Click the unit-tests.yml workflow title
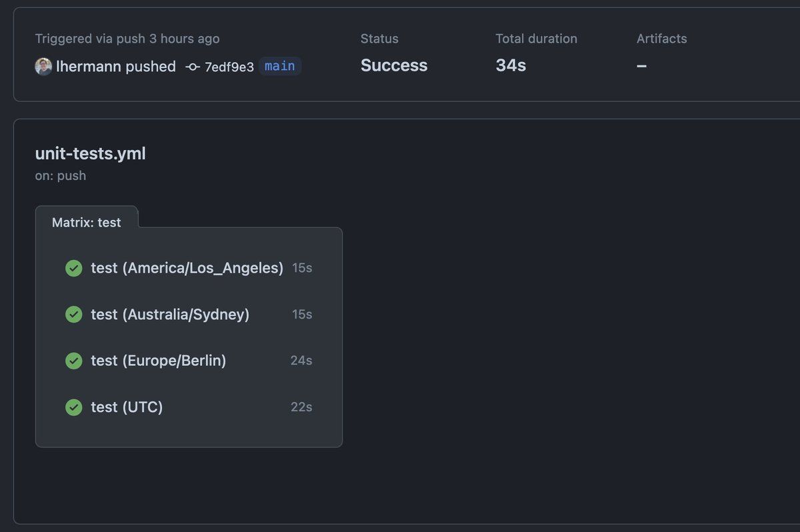 click(90, 154)
